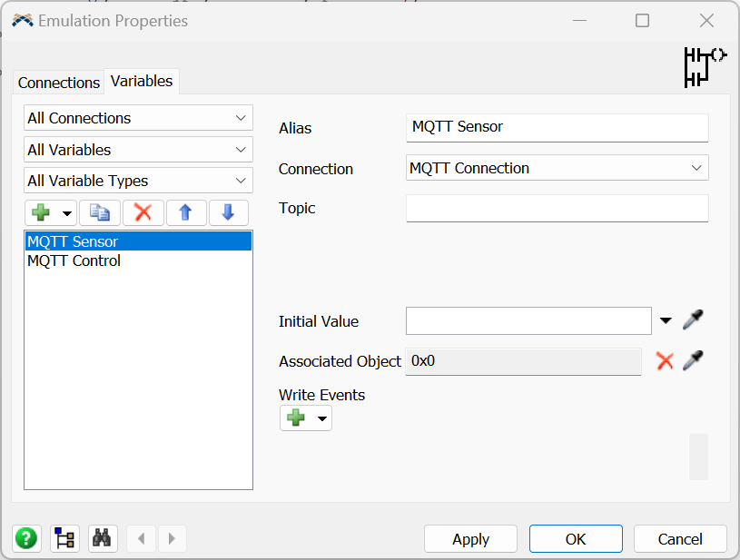Click into the Topic input field

pyautogui.click(x=557, y=209)
